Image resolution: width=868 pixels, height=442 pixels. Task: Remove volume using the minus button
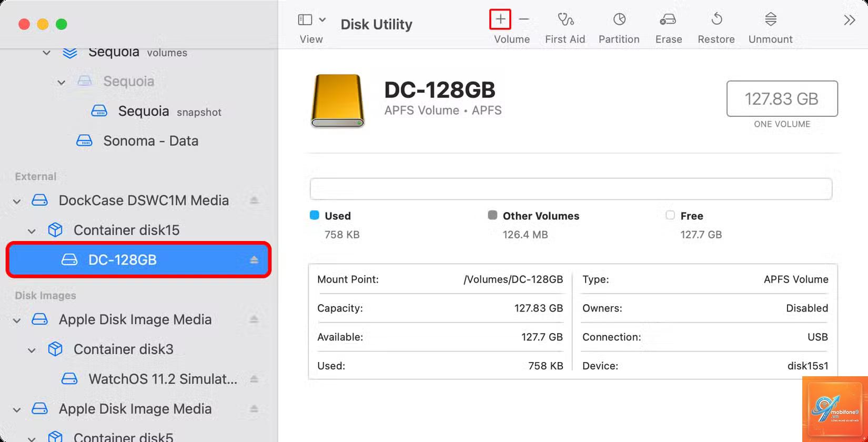click(524, 19)
